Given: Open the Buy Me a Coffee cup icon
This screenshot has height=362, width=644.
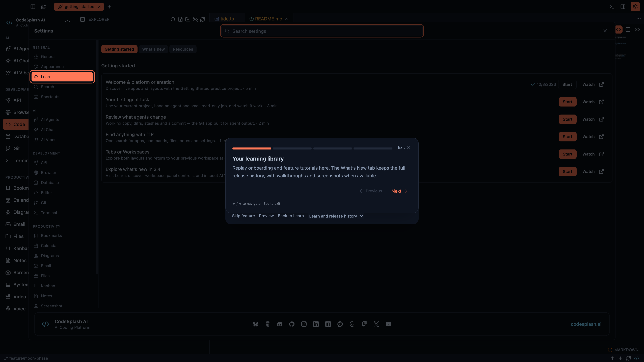Looking at the screenshot, I should tap(267, 324).
